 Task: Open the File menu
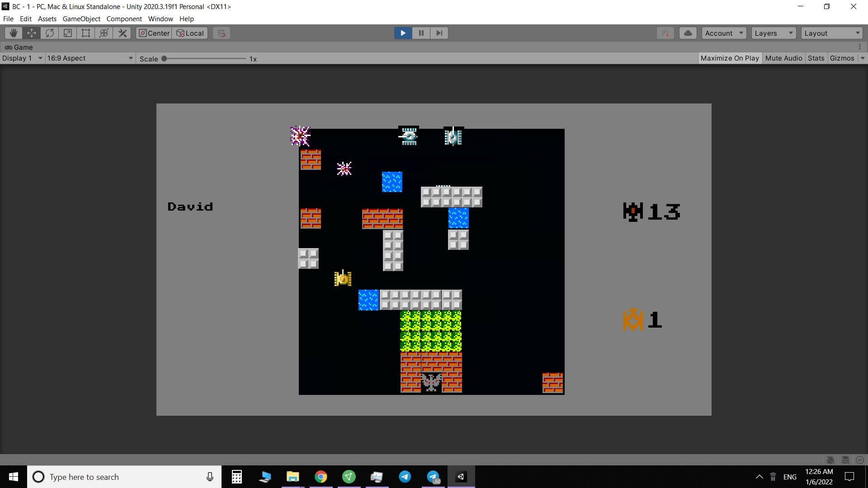[8, 19]
